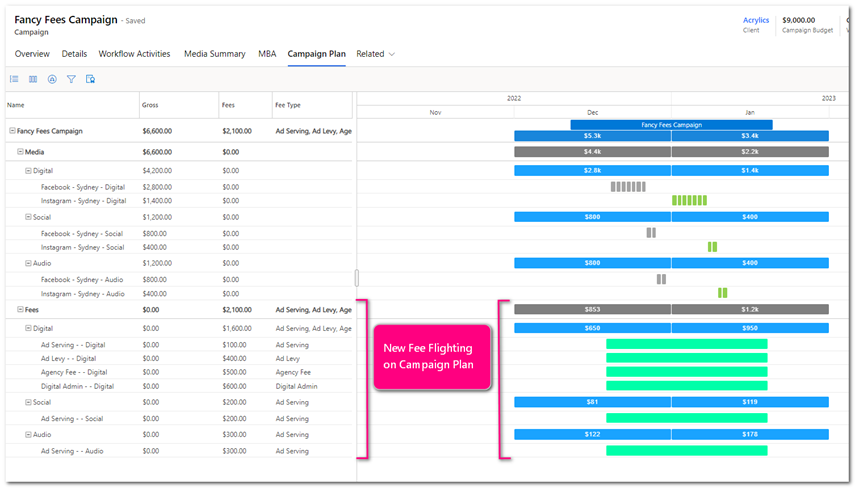855x488 pixels.
Task: Switch to the Media Summary tab
Action: tap(214, 54)
